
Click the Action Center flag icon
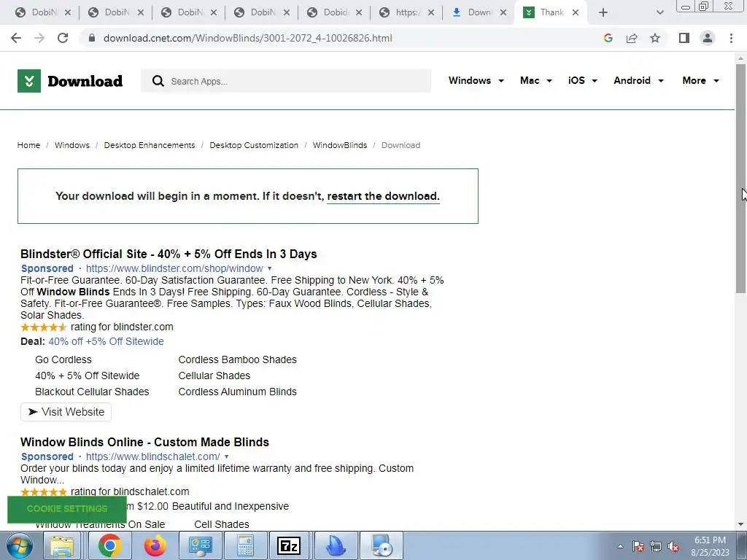pos(638,547)
